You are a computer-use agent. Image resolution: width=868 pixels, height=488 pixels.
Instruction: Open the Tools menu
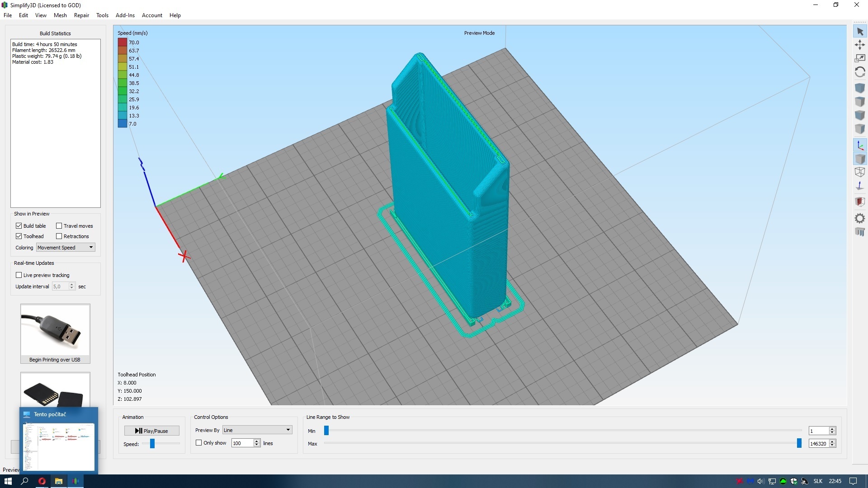(102, 15)
